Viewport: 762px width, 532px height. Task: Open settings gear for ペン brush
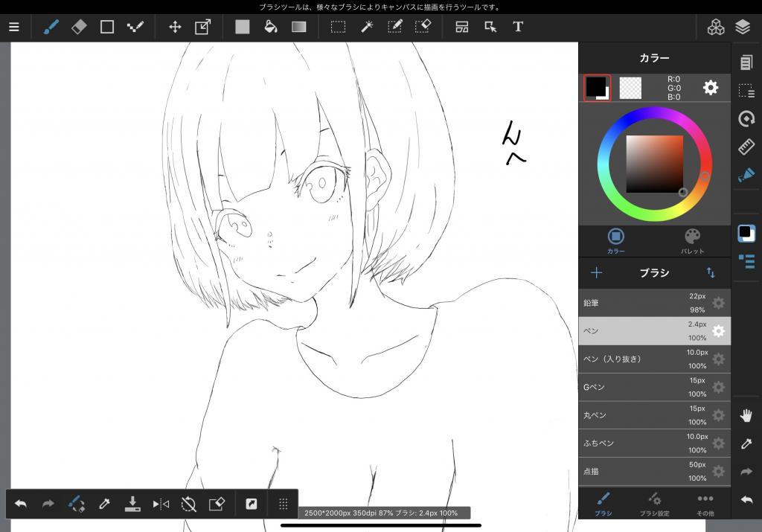(718, 331)
